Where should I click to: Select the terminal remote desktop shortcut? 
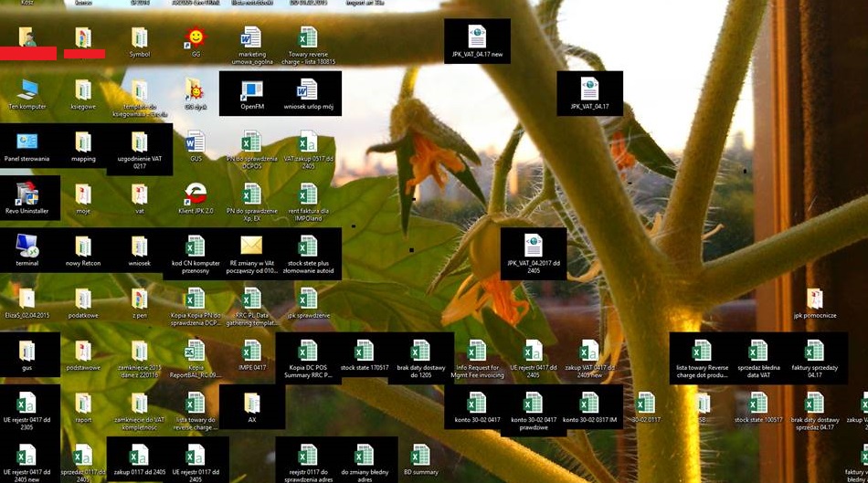pos(26,246)
